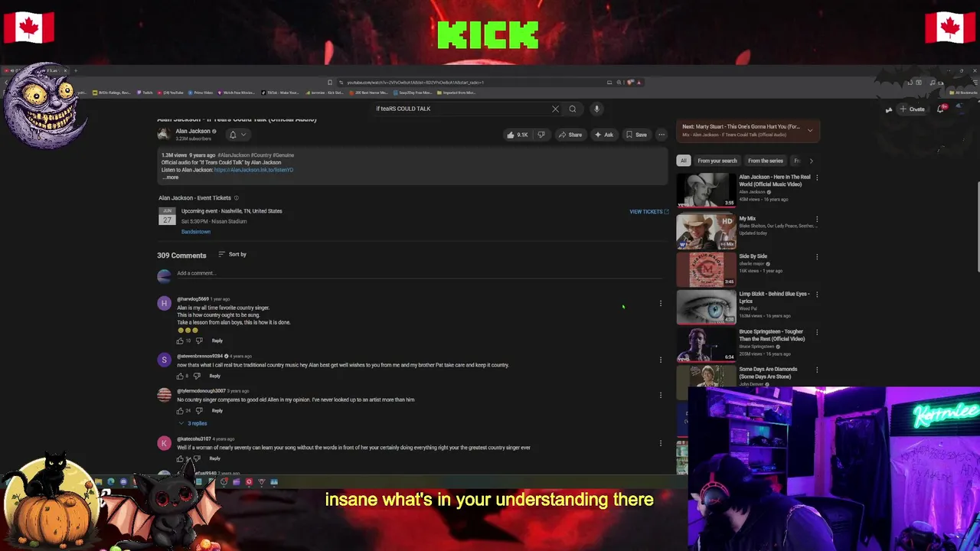980x551 pixels.
Task: Open options menu for Bruce Springsteen video
Action: click(x=817, y=331)
